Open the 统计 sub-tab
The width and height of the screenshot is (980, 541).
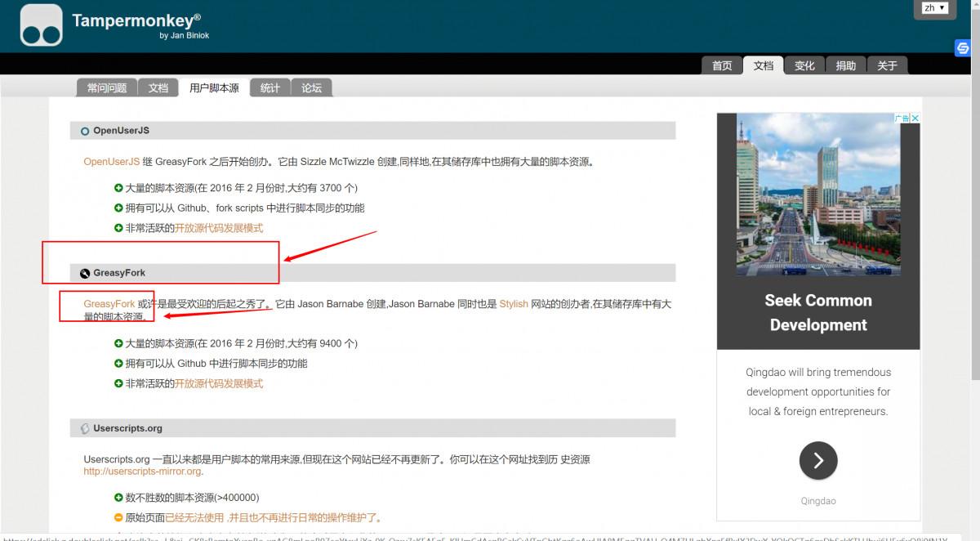(269, 87)
